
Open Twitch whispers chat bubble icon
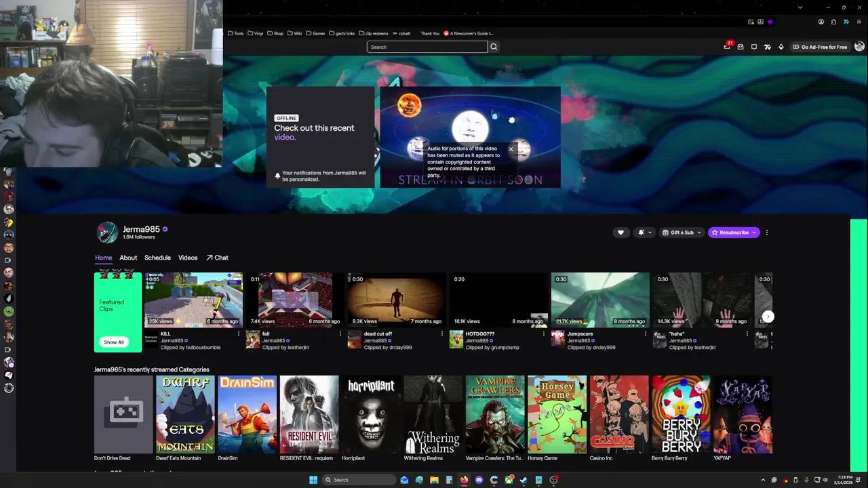pyautogui.click(x=754, y=47)
